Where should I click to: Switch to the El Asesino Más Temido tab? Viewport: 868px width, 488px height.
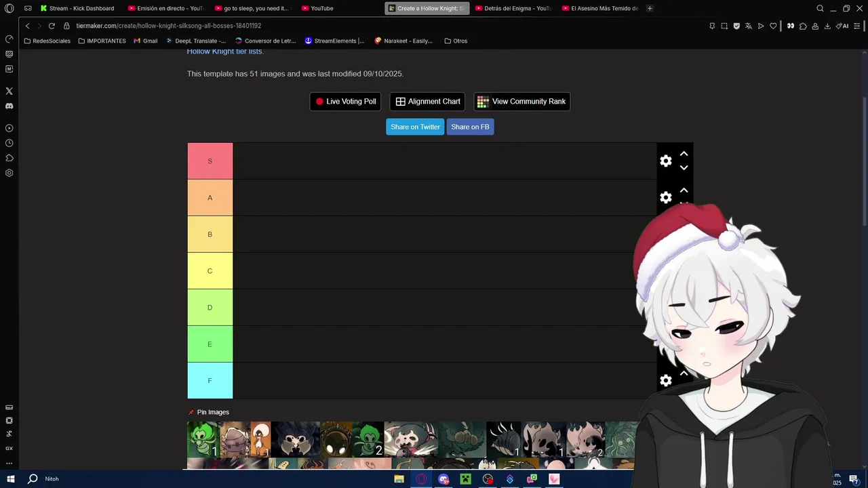point(600,8)
